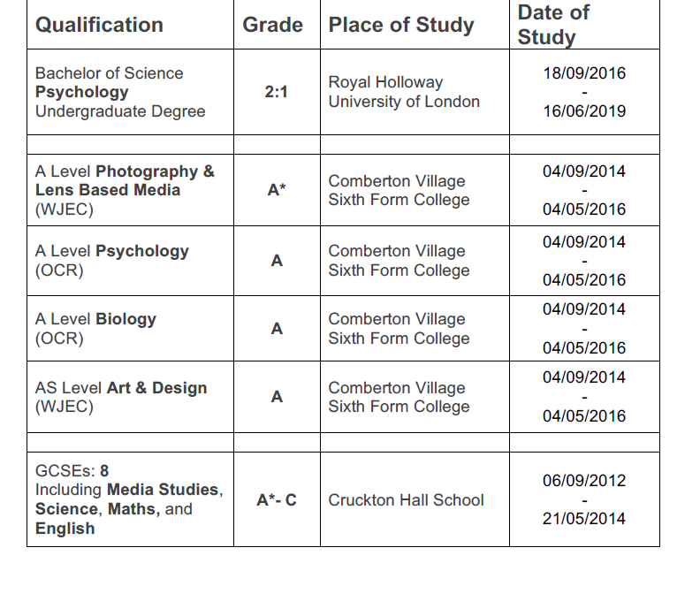Click the 16/06/2019 end date
Image resolution: width=700 pixels, height=601 pixels.
(x=584, y=111)
